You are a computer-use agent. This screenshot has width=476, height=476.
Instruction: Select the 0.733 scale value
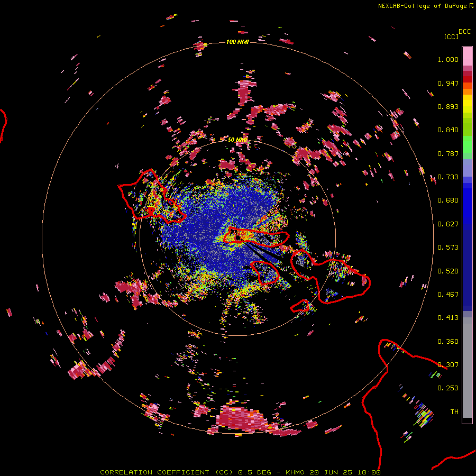[448, 177]
